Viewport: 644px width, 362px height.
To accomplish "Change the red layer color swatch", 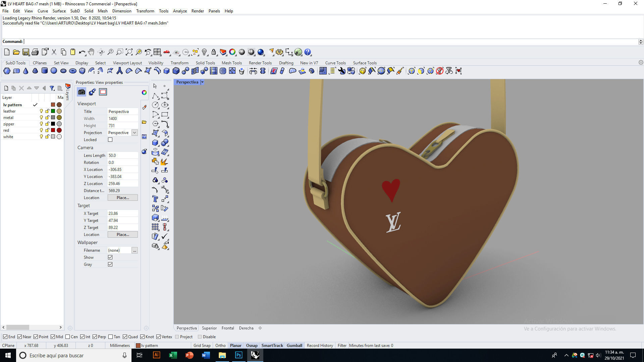I will pos(53,130).
